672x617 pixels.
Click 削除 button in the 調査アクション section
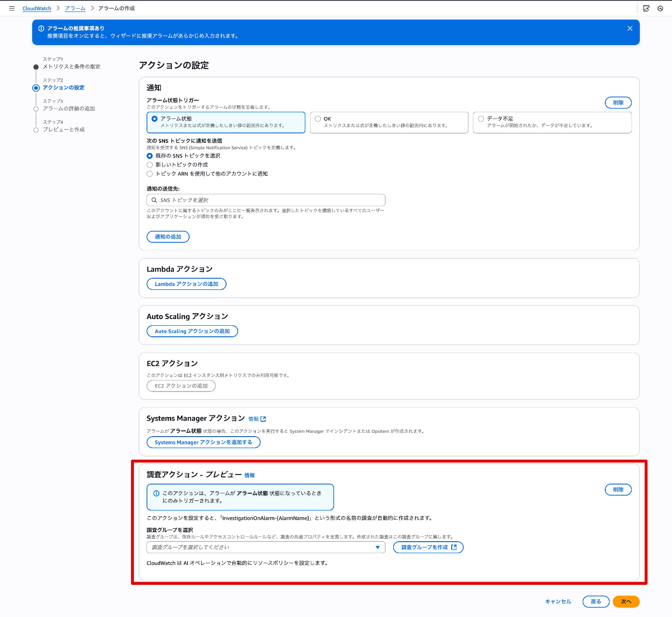click(618, 490)
